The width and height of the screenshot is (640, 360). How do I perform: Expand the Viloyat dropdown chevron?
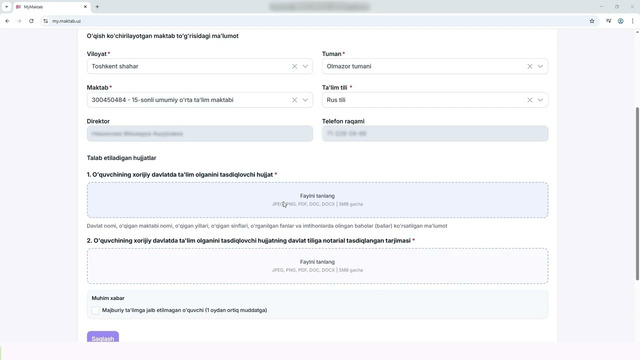point(305,67)
